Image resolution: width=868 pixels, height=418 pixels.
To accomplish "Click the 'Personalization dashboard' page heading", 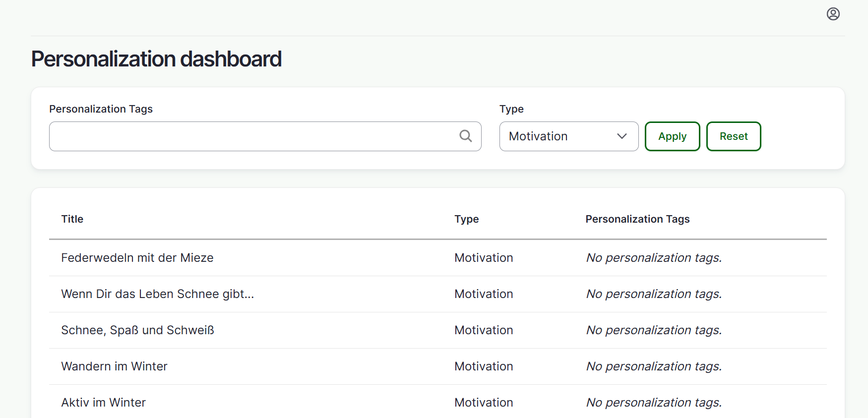I will tap(156, 59).
